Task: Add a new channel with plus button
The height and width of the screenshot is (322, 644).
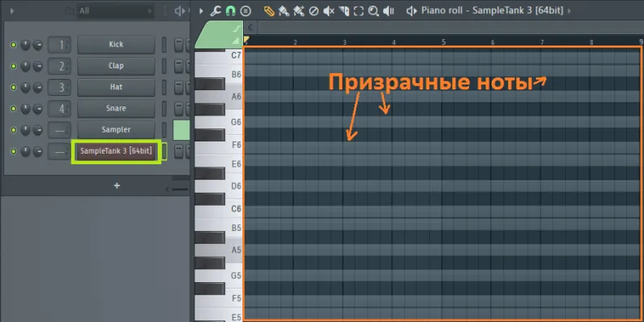Action: click(116, 185)
